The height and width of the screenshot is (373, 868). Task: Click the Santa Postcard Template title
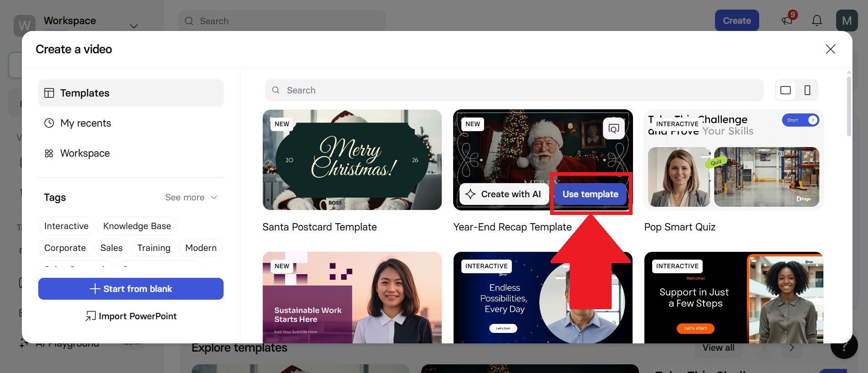(320, 227)
